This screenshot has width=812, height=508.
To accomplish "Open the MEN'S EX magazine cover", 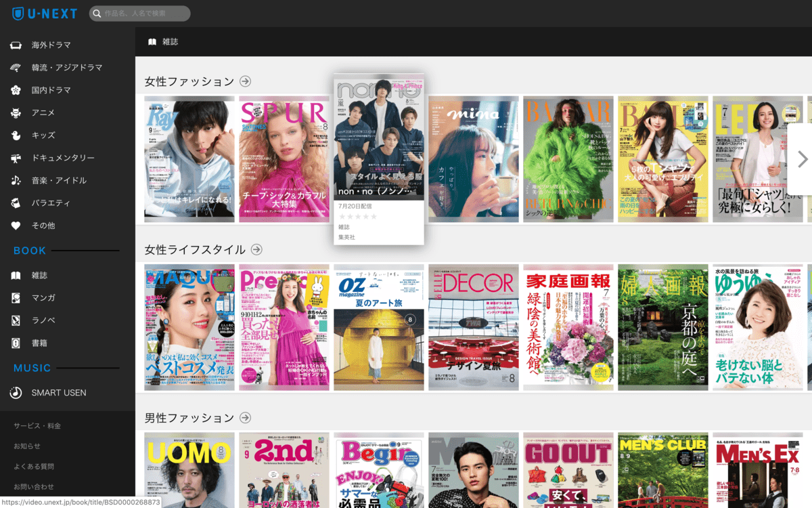I will click(x=758, y=470).
